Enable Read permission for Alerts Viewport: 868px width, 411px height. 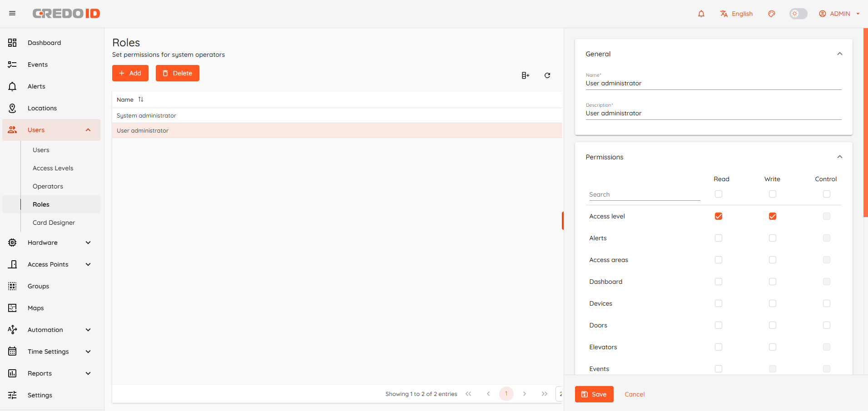(x=719, y=238)
